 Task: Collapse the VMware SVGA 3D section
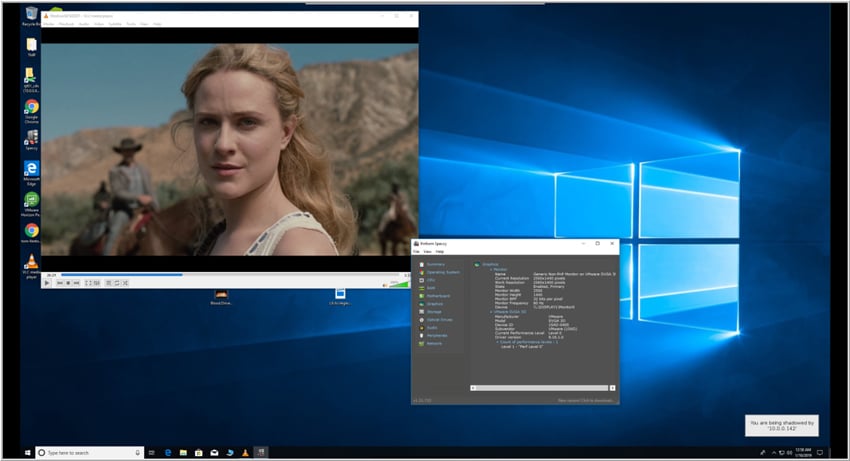point(491,312)
